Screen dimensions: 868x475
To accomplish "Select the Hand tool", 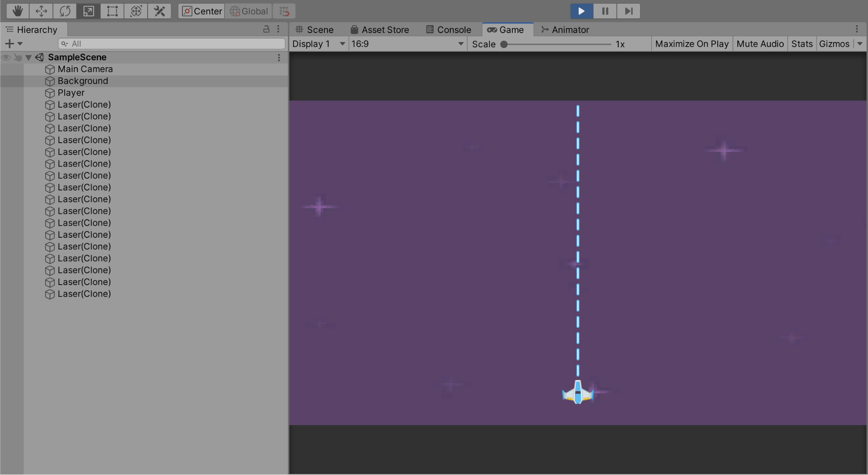I will tap(17, 11).
